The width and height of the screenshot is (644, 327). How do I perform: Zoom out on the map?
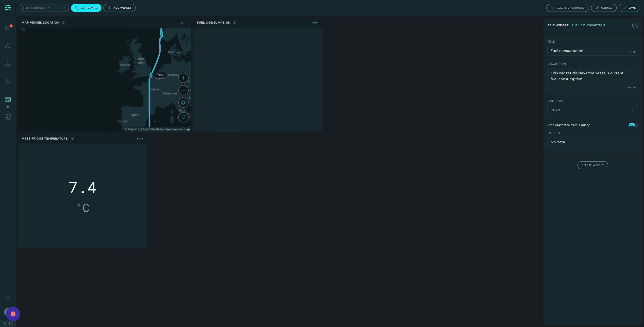183,90
